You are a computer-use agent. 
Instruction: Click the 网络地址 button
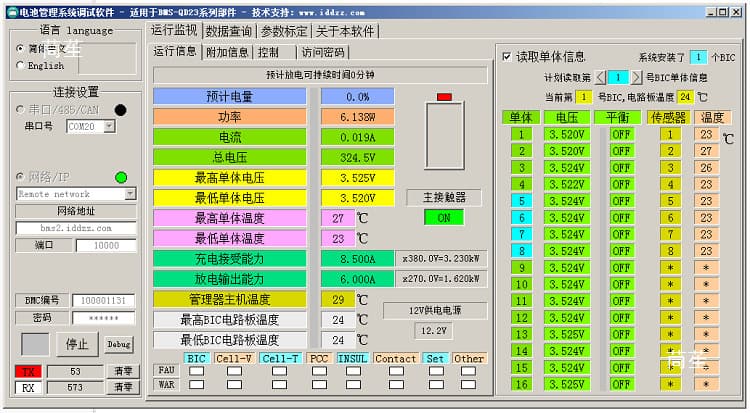point(76,211)
